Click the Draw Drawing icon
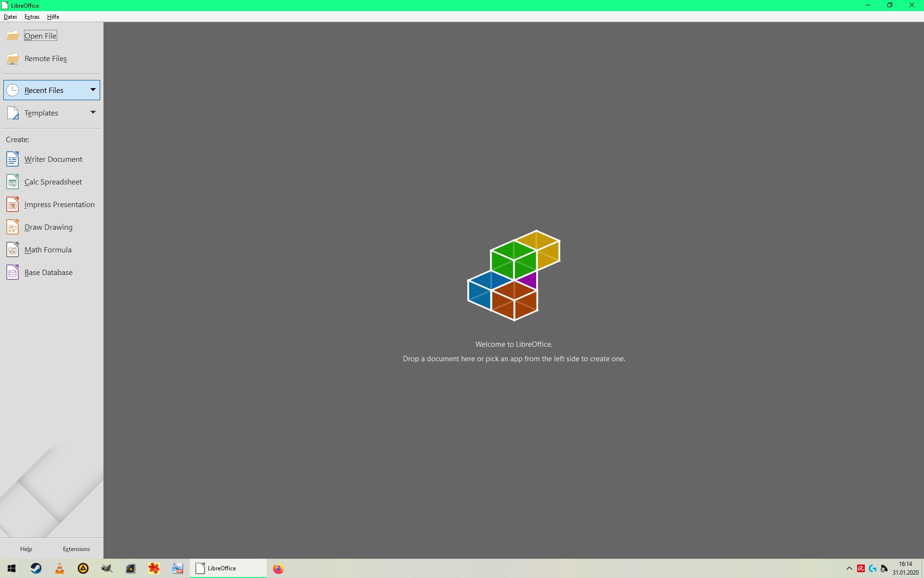Viewport: 924px width, 578px height. pos(13,227)
